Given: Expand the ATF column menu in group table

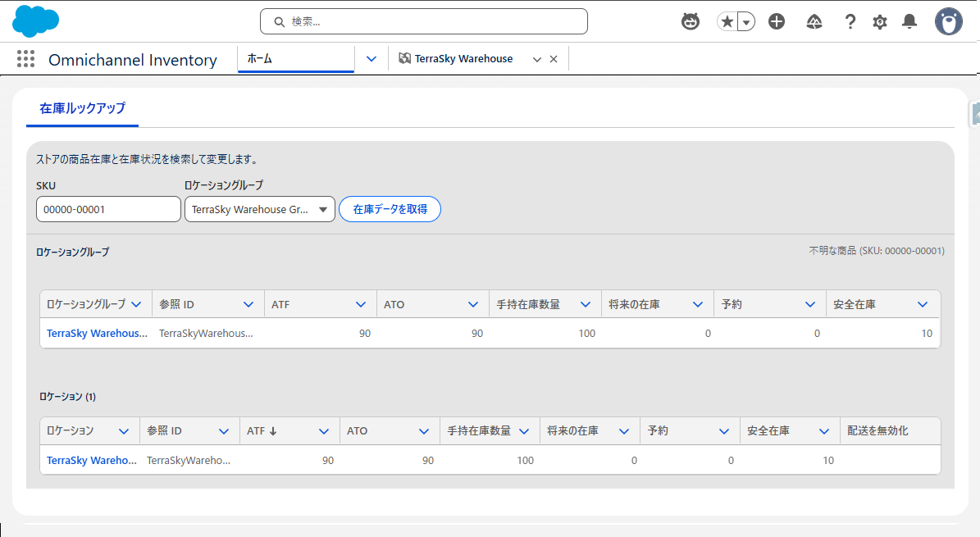Looking at the screenshot, I should click(x=361, y=304).
